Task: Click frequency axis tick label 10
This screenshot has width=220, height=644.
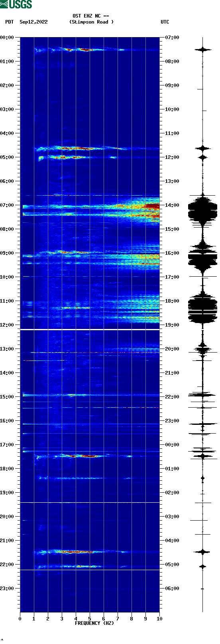Action: pyautogui.click(x=159, y=619)
